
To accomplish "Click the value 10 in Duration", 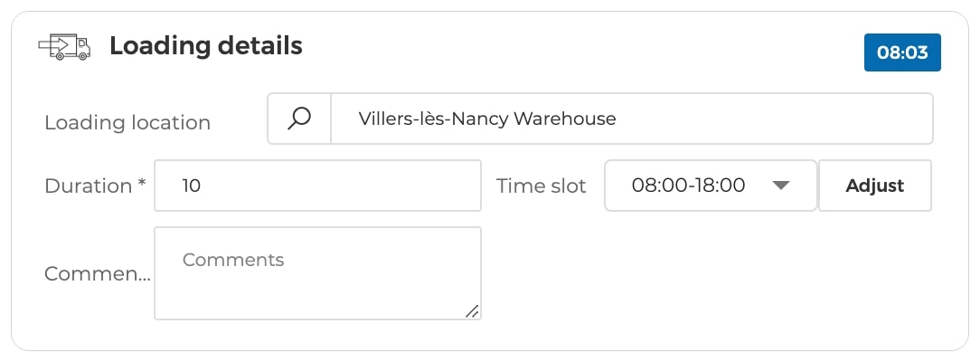I will (x=192, y=186).
